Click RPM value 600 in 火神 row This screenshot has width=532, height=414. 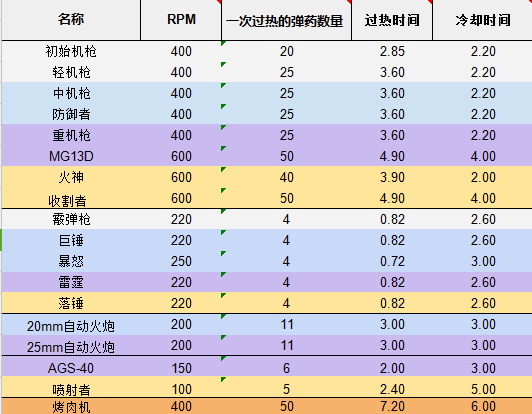tap(181, 177)
